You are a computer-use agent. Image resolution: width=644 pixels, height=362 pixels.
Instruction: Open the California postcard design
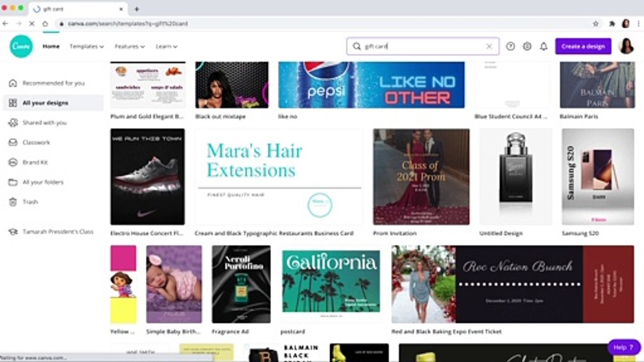point(331,284)
